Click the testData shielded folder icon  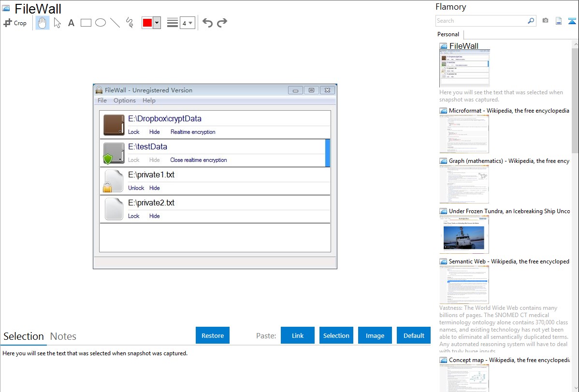(114, 153)
